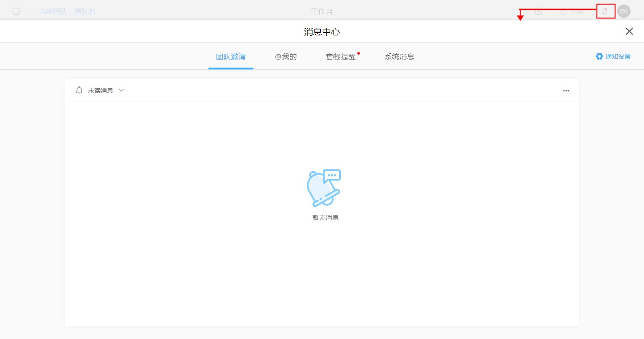Screen dimensions: 644x339
Task: Click the empty-state bell illustration
Action: (x=324, y=188)
